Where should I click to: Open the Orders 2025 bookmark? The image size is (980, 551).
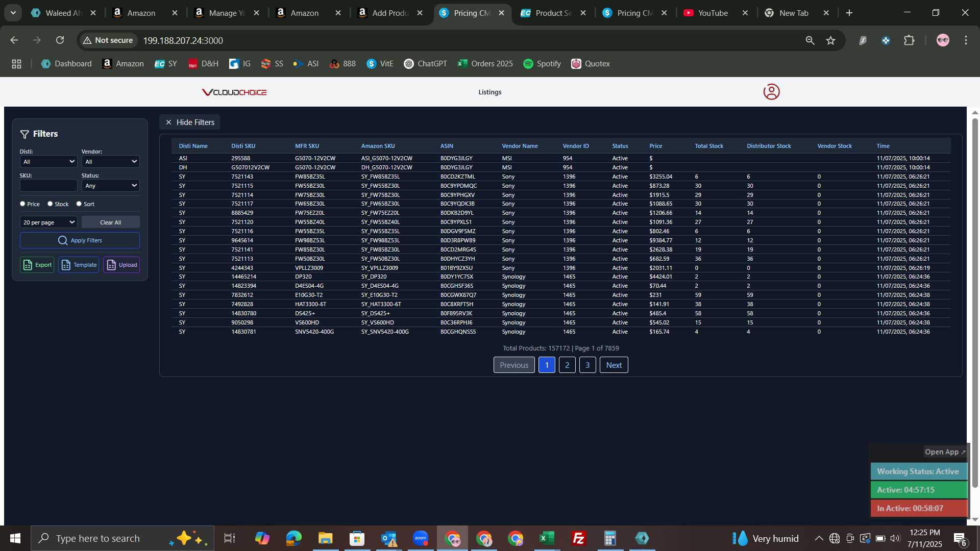point(485,64)
